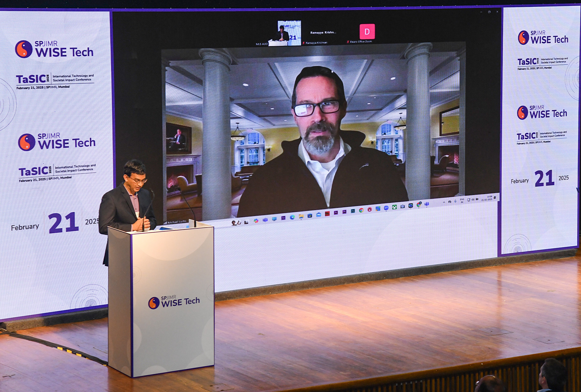
Task: Launch Adobe Photoshop from the taskbar
Action: 353,211
